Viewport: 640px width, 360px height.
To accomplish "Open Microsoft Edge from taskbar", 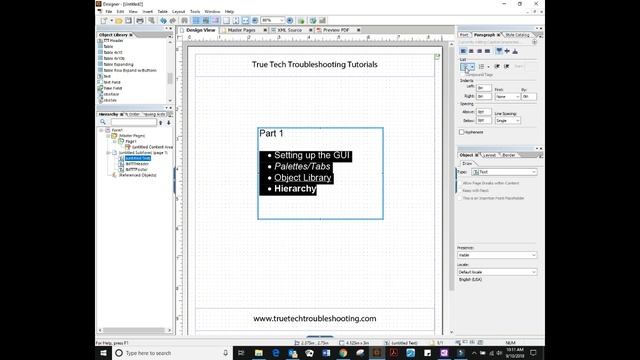I will click(x=276, y=353).
